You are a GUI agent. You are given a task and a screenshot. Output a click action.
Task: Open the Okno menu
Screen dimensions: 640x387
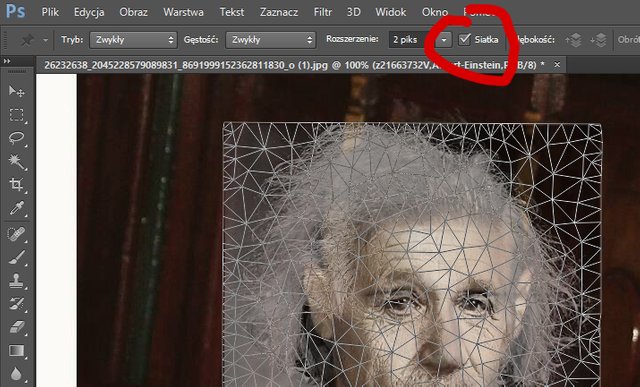[435, 12]
